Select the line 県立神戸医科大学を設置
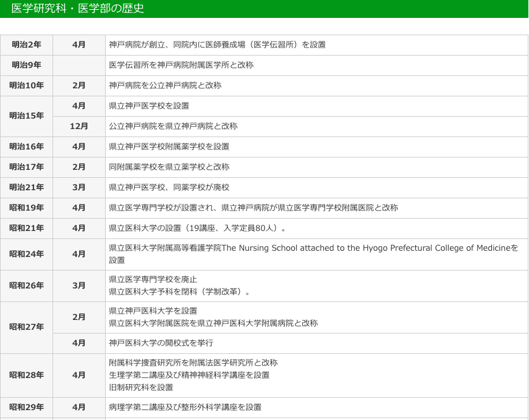529x420 pixels. coord(153,311)
